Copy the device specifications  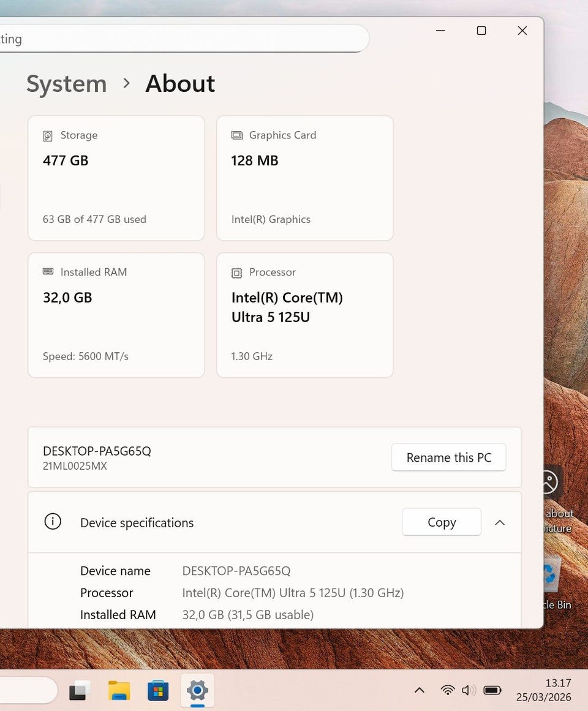[x=441, y=522]
